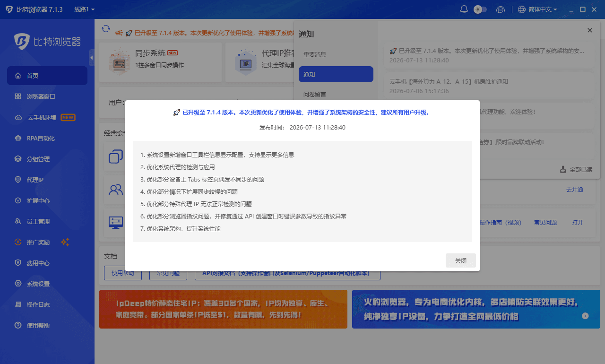The width and height of the screenshot is (605, 364).
Task: Open 员工管理 in sidebar
Action: pyautogui.click(x=47, y=221)
